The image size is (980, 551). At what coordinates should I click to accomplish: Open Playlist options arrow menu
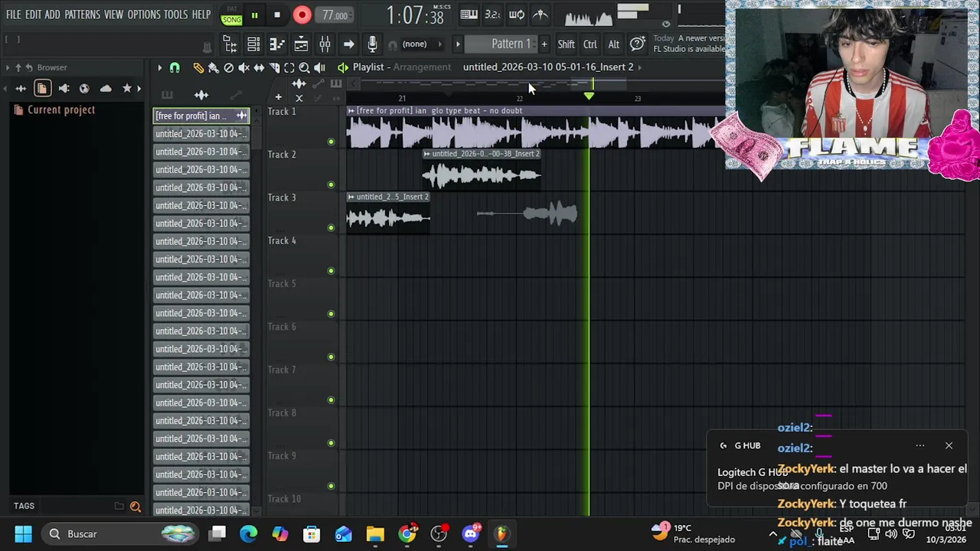coord(159,67)
